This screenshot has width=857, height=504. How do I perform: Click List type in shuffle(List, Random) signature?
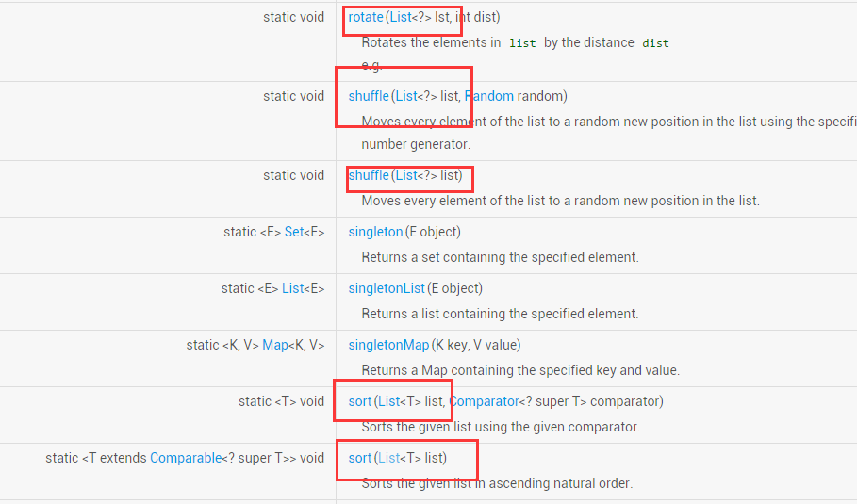coord(406,96)
